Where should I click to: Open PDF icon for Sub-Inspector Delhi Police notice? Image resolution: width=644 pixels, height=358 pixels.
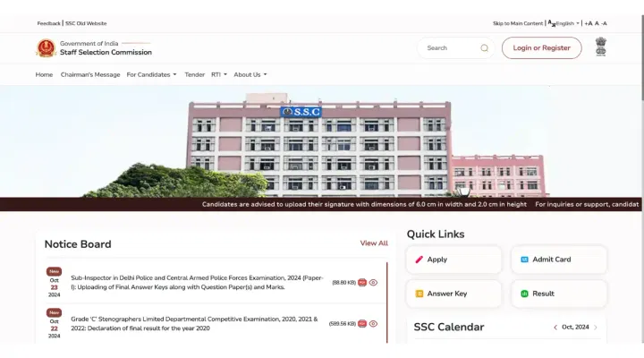(362, 282)
